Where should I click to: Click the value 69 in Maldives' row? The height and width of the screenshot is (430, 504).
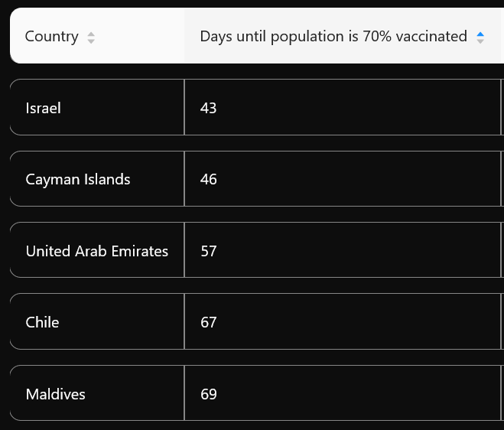point(208,394)
